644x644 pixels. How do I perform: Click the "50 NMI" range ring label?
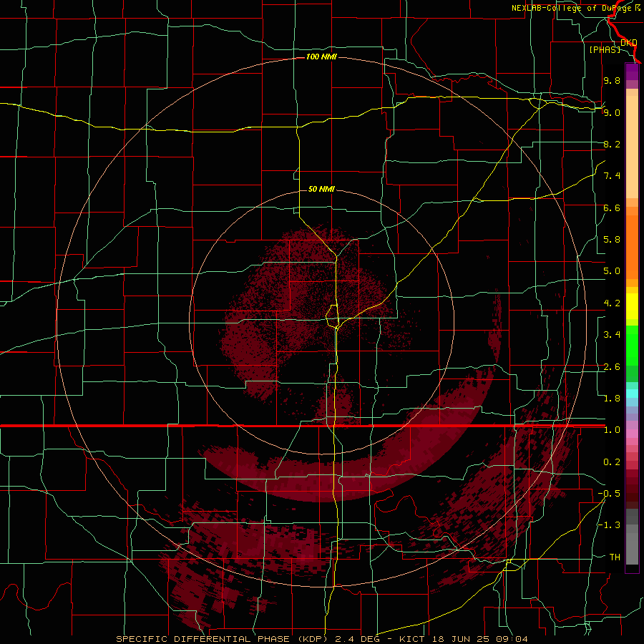[x=321, y=189]
